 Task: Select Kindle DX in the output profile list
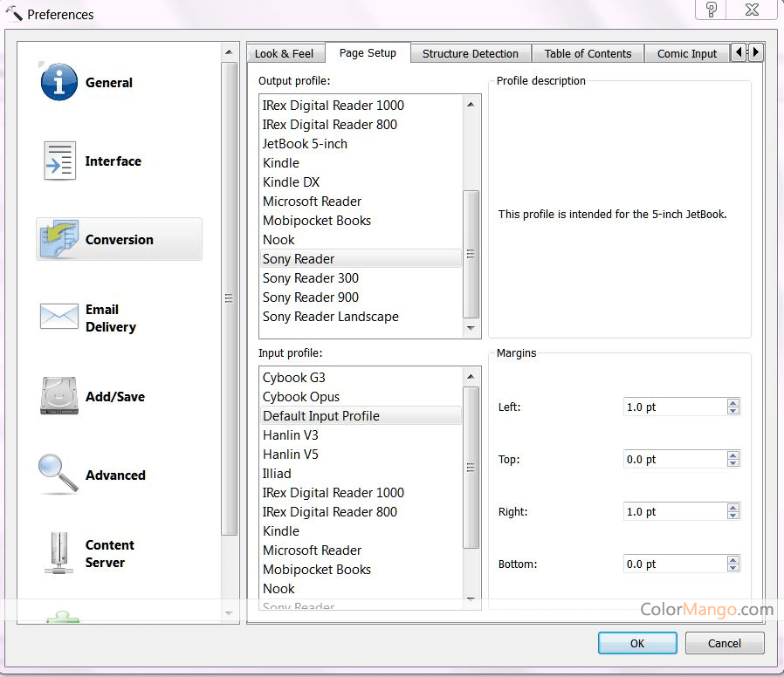click(292, 181)
